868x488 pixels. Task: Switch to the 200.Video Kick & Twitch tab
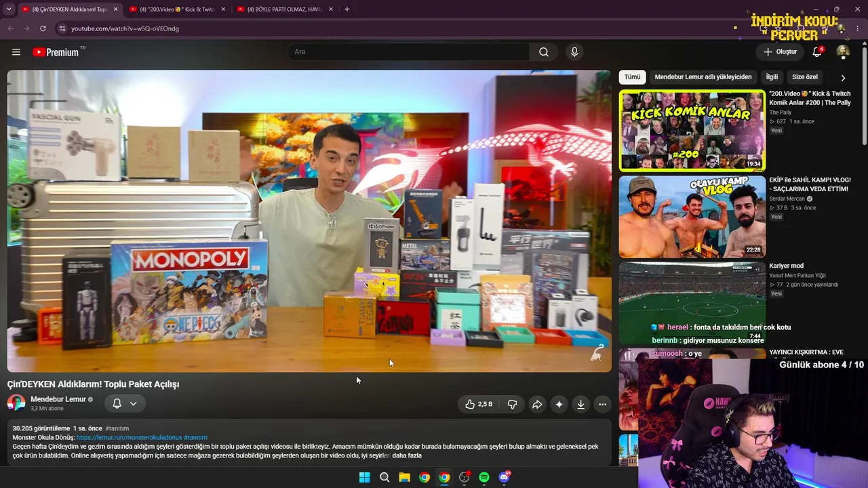[178, 9]
